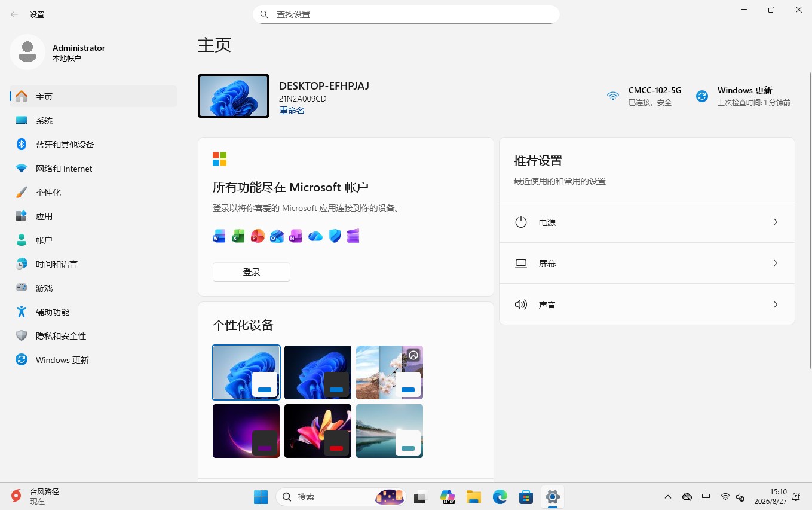Click the Administrator account profile
Viewport: 812px width, 510px height.
(x=58, y=52)
